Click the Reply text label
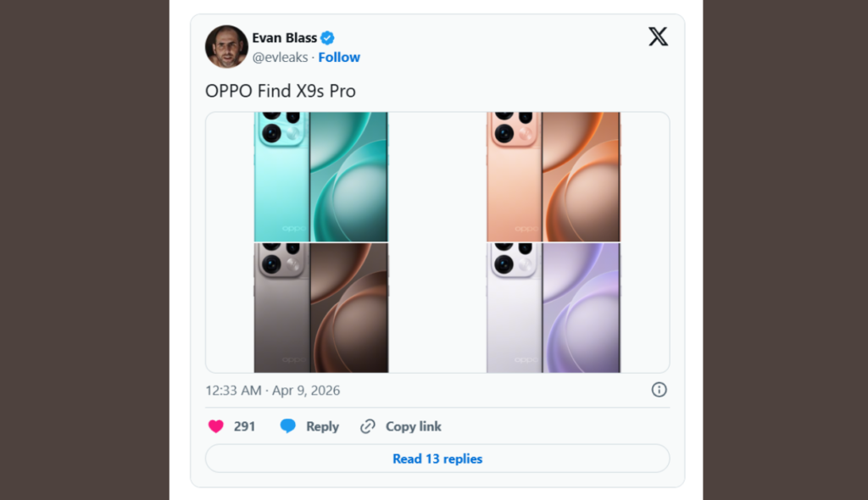868x500 pixels. click(322, 426)
